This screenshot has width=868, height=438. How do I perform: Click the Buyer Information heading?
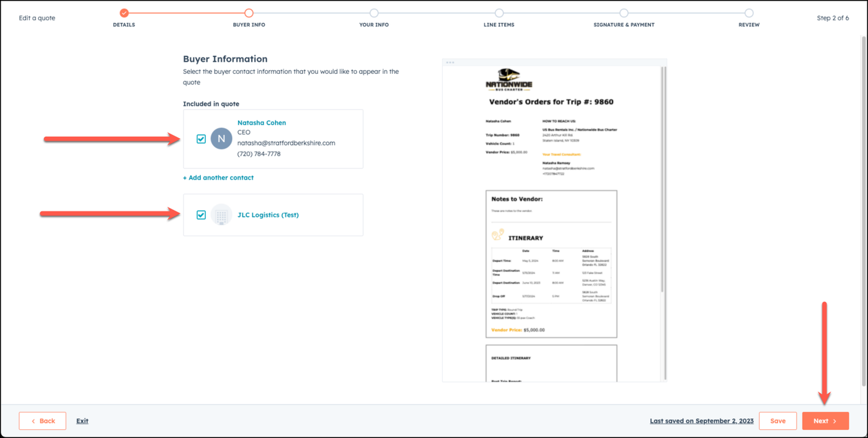pyautogui.click(x=225, y=59)
